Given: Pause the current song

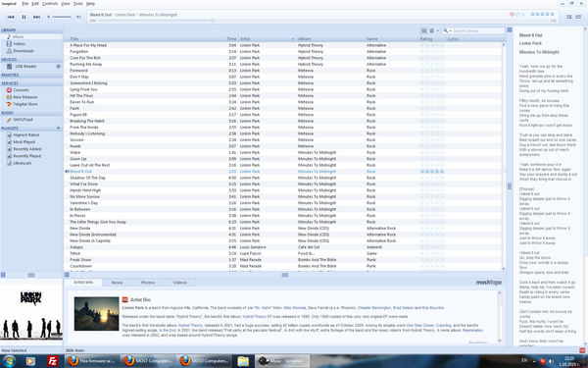Looking at the screenshot, I should click(x=24, y=17).
